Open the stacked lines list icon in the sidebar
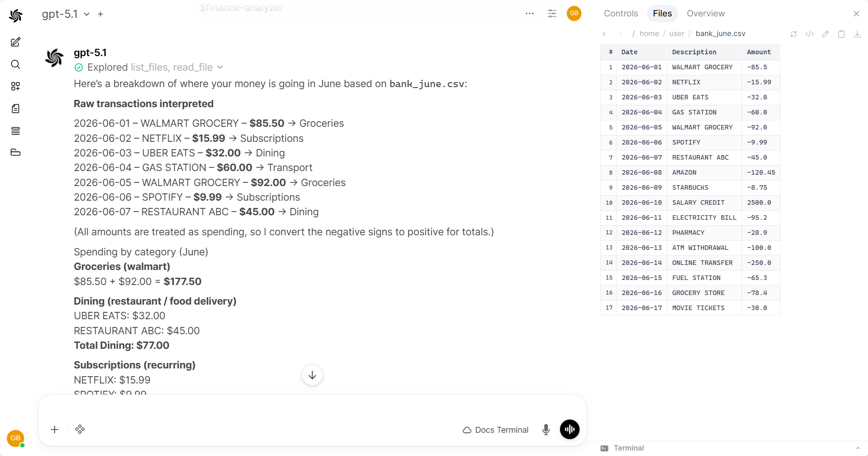This screenshot has width=868, height=456. coord(15,131)
